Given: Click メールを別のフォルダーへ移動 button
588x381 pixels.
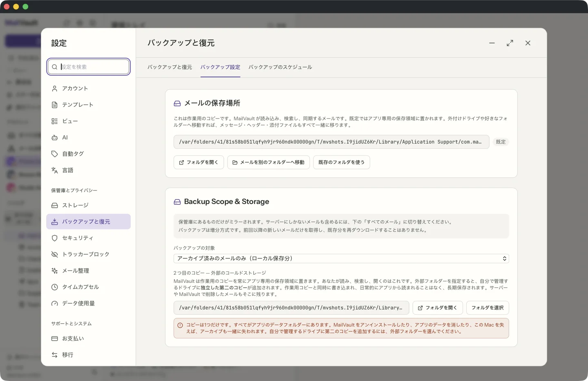Looking at the screenshot, I should pos(268,162).
